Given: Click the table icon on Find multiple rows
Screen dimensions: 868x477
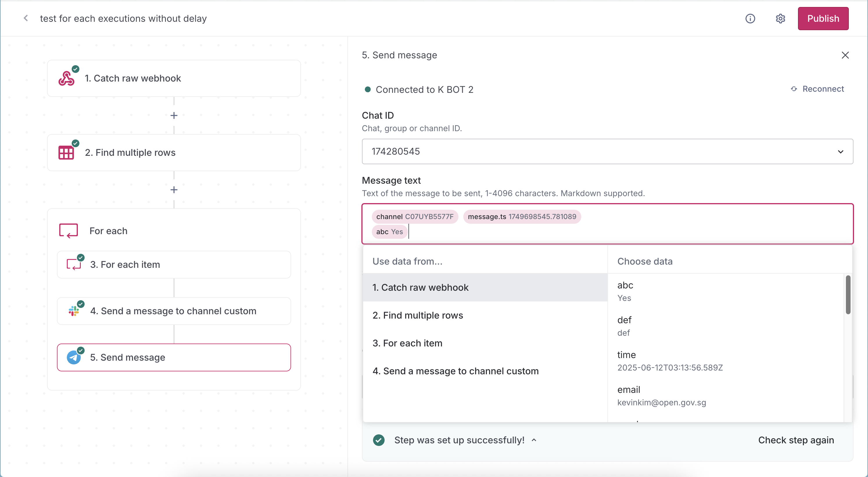Looking at the screenshot, I should [66, 153].
